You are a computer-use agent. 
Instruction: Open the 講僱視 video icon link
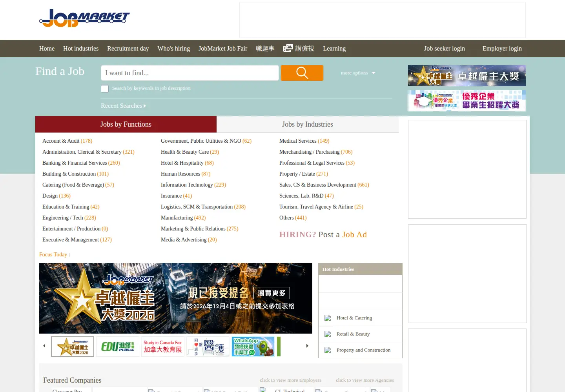coord(299,48)
